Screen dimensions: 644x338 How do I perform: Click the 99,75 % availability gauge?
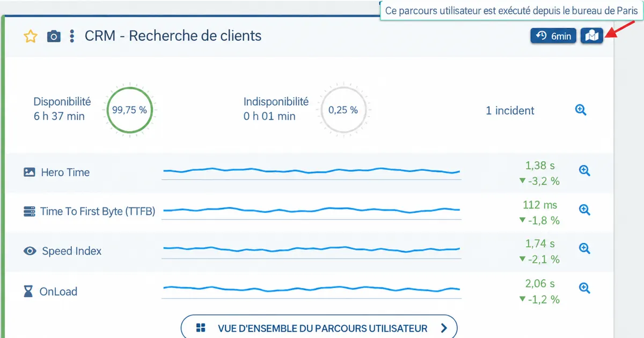tap(129, 110)
